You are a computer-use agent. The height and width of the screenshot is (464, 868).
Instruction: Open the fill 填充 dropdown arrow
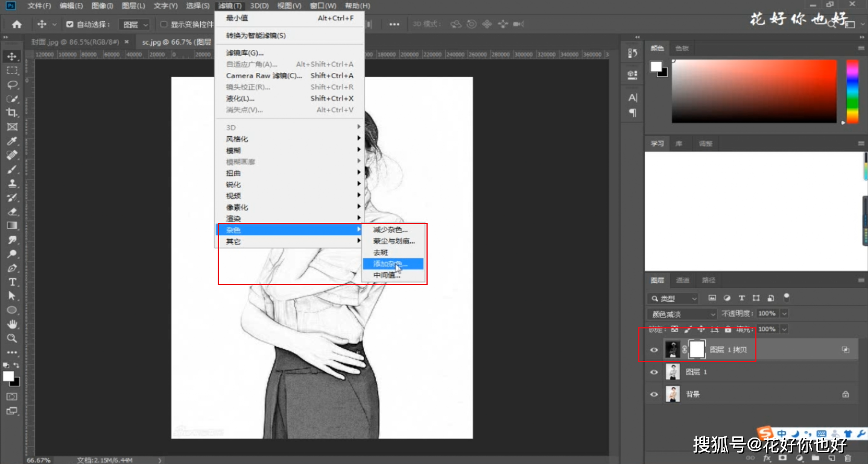click(784, 330)
